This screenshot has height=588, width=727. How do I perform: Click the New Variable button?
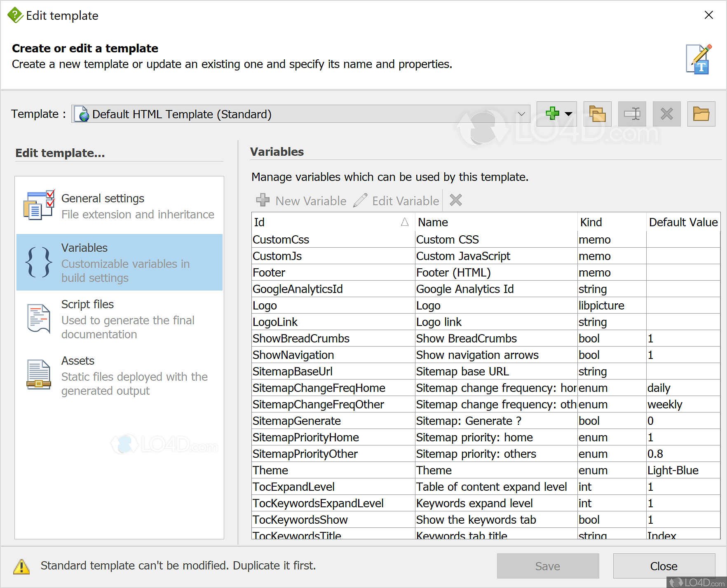pos(301,201)
